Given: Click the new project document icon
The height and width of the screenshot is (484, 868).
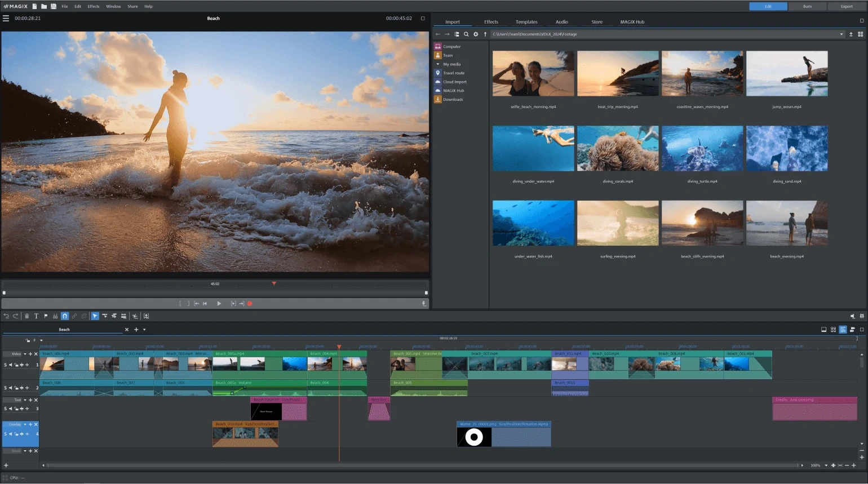Looking at the screenshot, I should [x=34, y=6].
